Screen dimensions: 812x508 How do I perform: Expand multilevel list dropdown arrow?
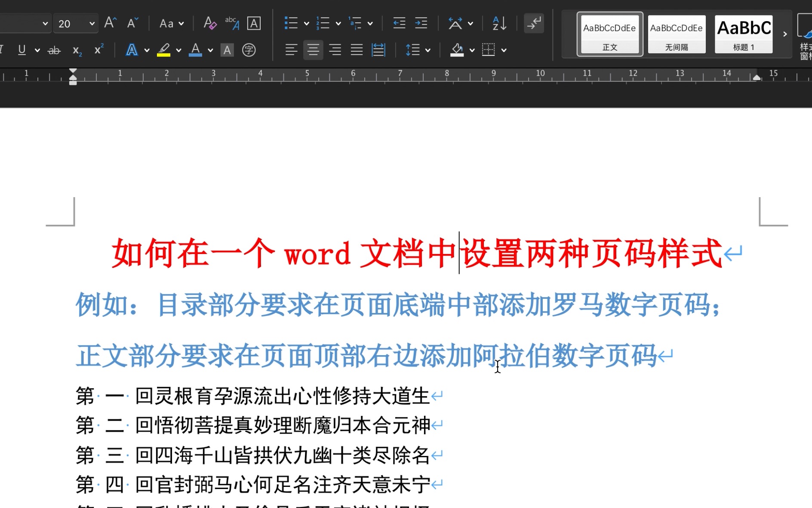pos(370,24)
